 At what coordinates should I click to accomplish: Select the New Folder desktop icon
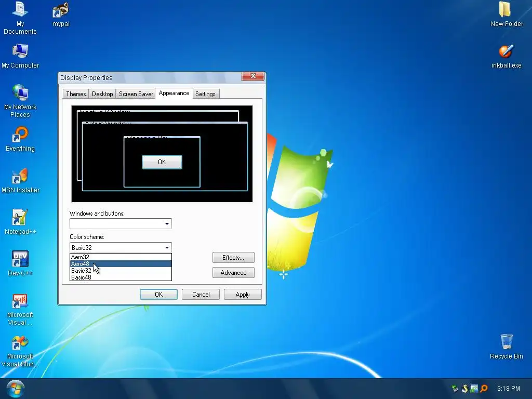point(506,14)
